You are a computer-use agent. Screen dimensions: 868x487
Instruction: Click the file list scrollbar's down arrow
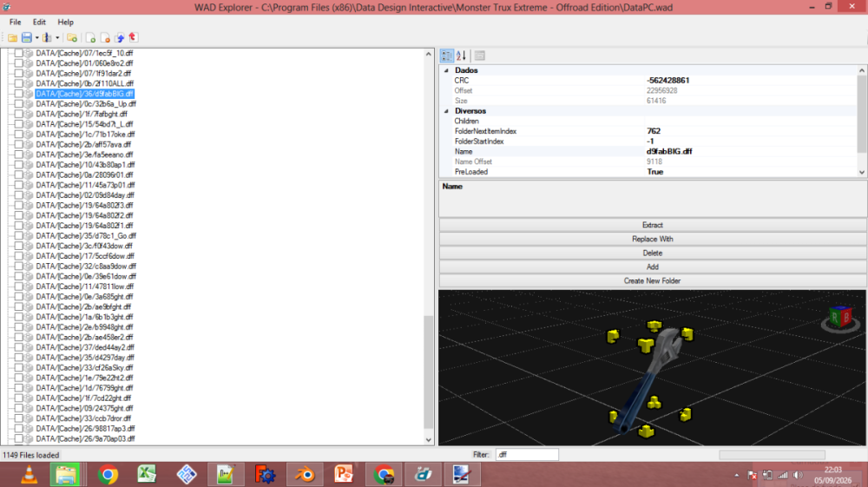click(x=429, y=440)
